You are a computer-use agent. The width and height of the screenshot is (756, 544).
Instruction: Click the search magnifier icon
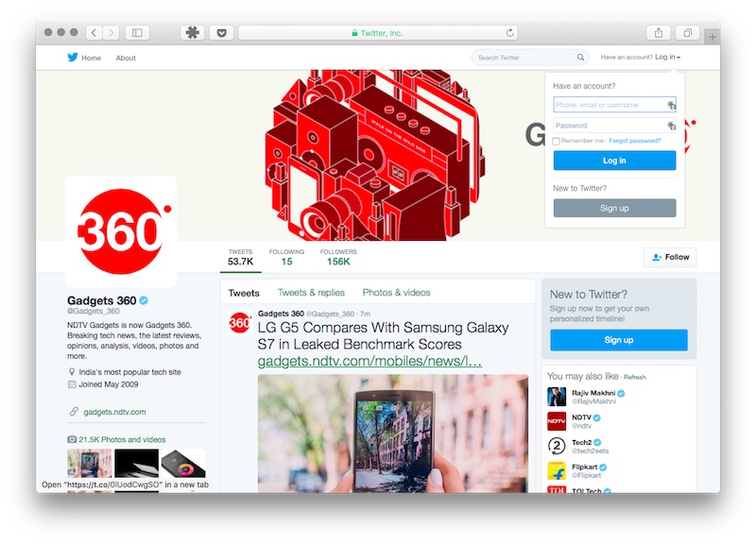(580, 58)
